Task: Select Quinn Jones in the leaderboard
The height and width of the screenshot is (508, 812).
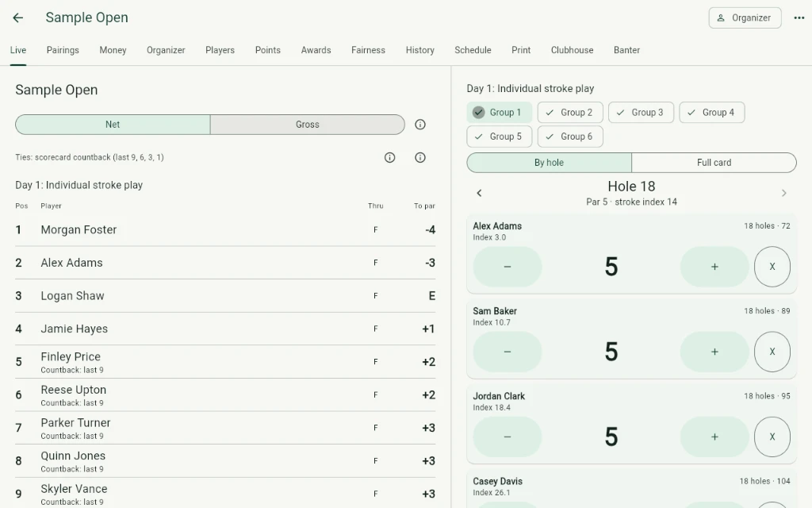Action: coord(225,461)
